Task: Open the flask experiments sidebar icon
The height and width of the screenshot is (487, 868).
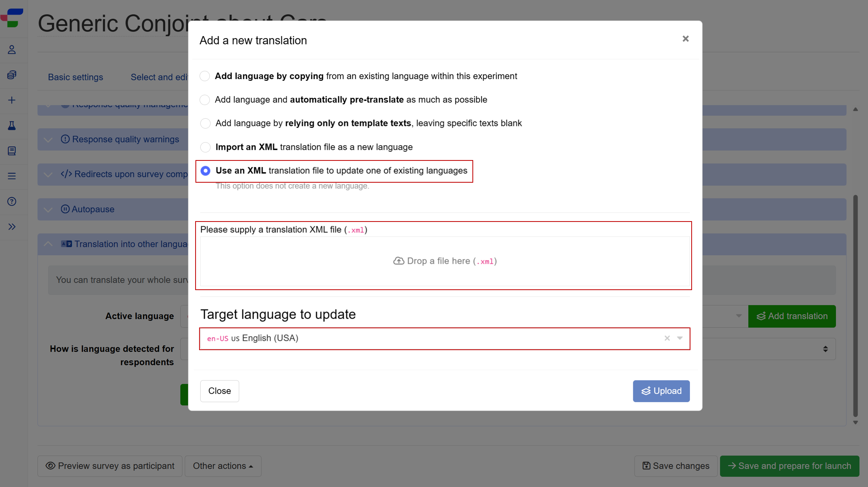Action: pyautogui.click(x=12, y=126)
